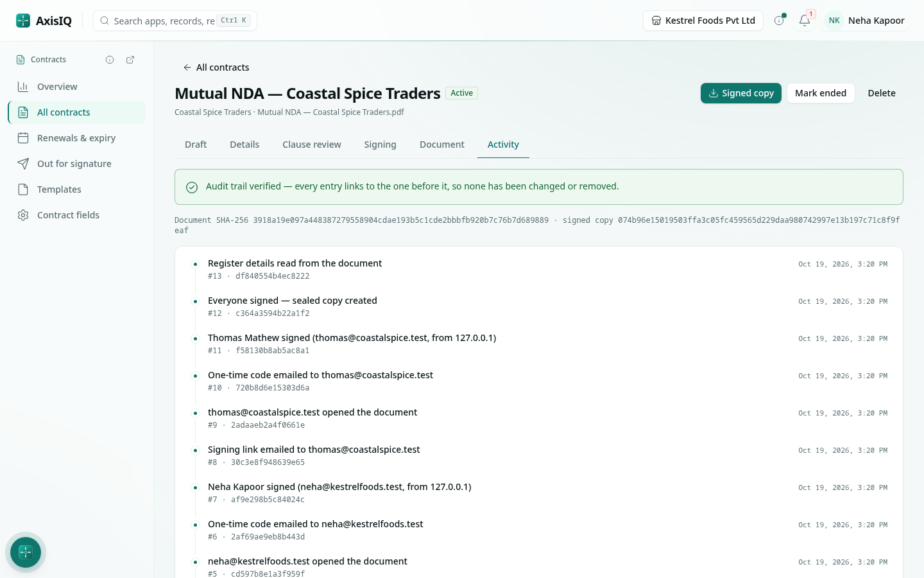Screen dimensions: 924x578
Task: Go back to All contracts
Action: tap(216, 67)
